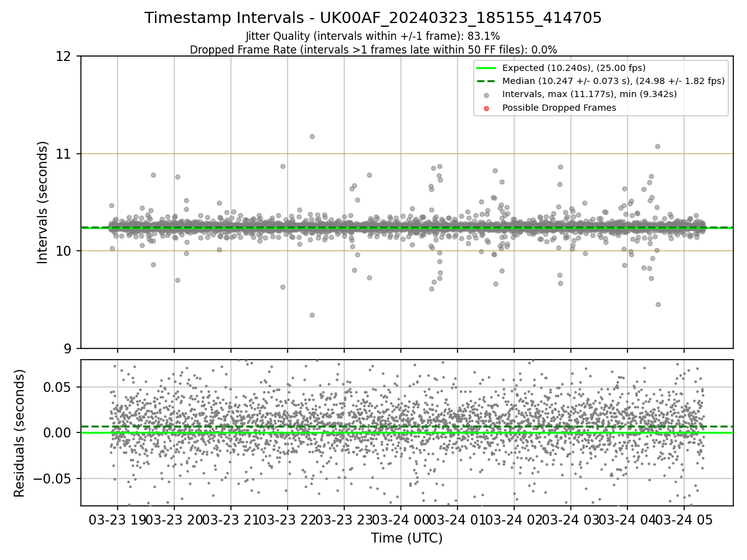The image size is (747, 560).
Task: Click the 'Time (UTC)' x-axis label
Action: click(x=406, y=538)
